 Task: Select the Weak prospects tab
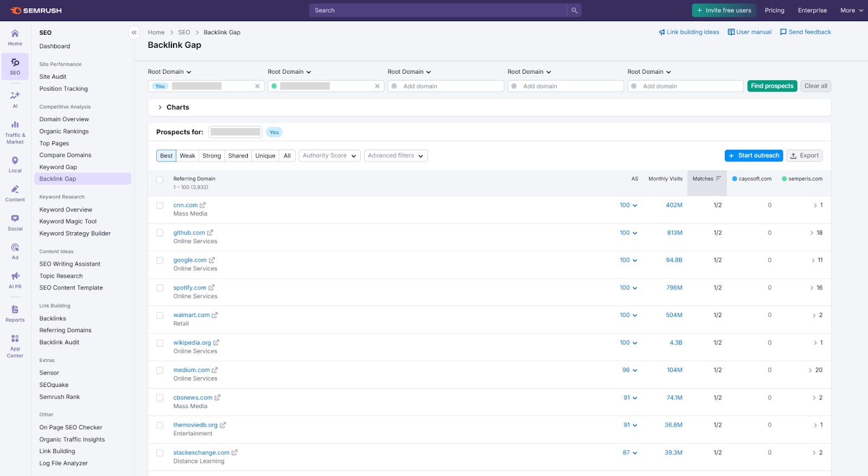[187, 156]
